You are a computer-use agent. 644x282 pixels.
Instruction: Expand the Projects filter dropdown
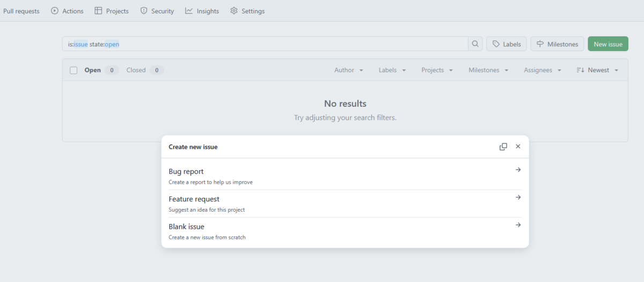437,70
